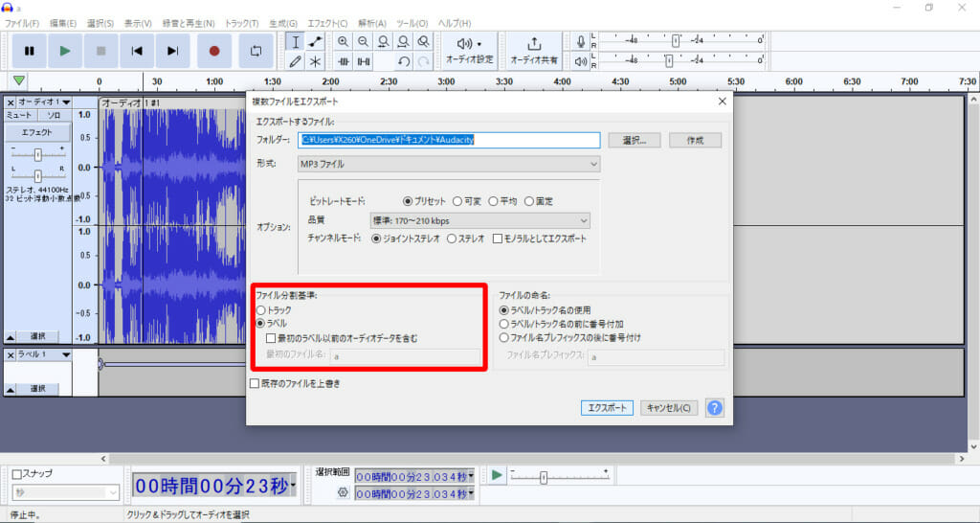Select the Draw pencil tool
The height and width of the screenshot is (523, 980).
click(x=296, y=61)
